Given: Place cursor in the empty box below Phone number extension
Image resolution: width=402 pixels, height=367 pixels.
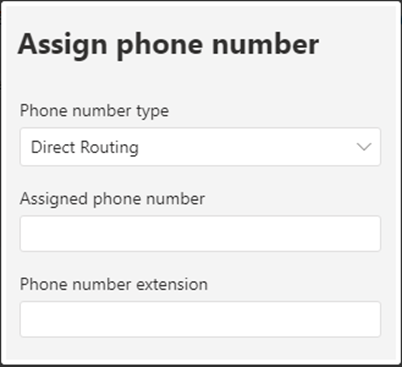Looking at the screenshot, I should coord(200,319).
